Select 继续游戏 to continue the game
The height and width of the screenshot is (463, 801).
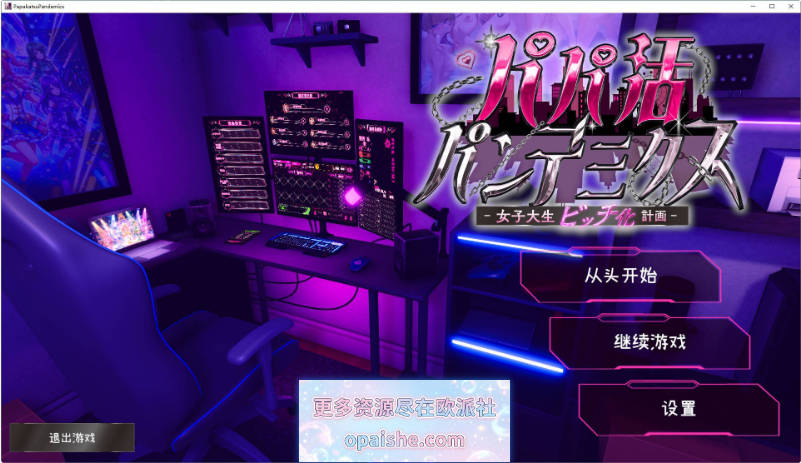point(649,342)
